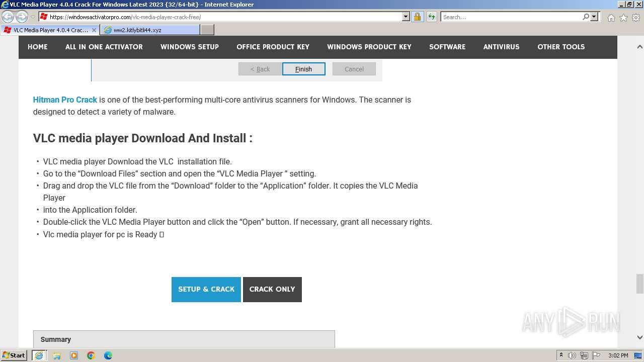Click the browser Forward arrow button
Viewport: 644px width, 362px height.
click(x=22, y=17)
